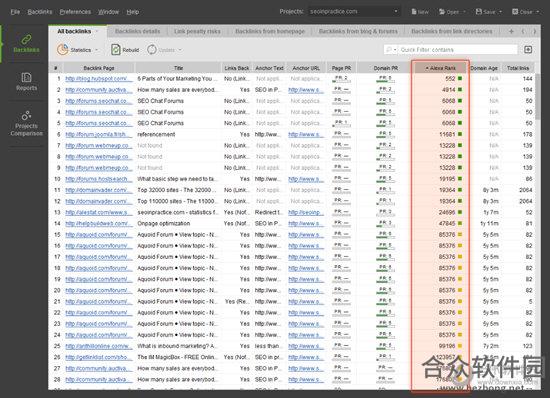Select 'Onpage optimization' title cell
The image size is (550, 398).
(x=163, y=223)
